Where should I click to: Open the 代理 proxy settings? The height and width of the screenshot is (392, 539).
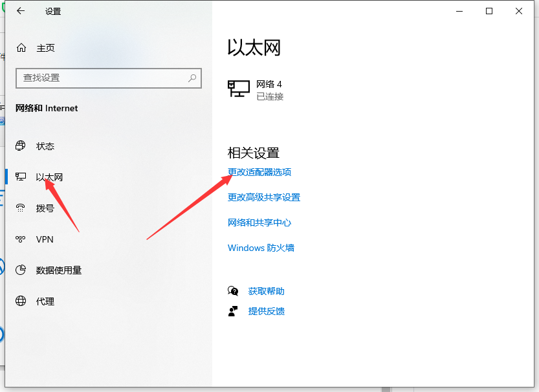(x=45, y=301)
